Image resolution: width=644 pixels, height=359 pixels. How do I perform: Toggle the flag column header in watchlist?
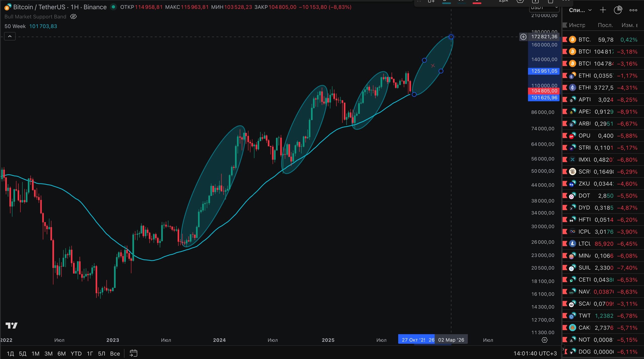pyautogui.click(x=565, y=25)
